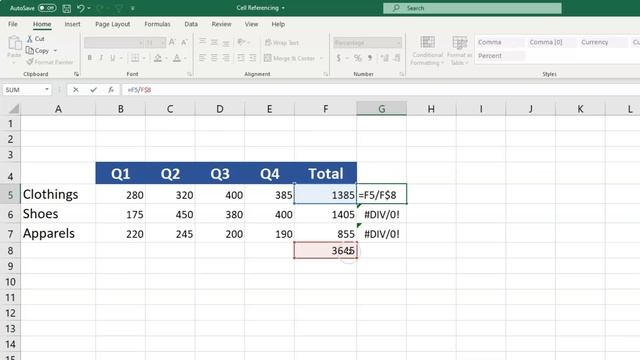Open Conditional Formatting menu
Viewport: 640px width, 360px height.
pos(427,50)
